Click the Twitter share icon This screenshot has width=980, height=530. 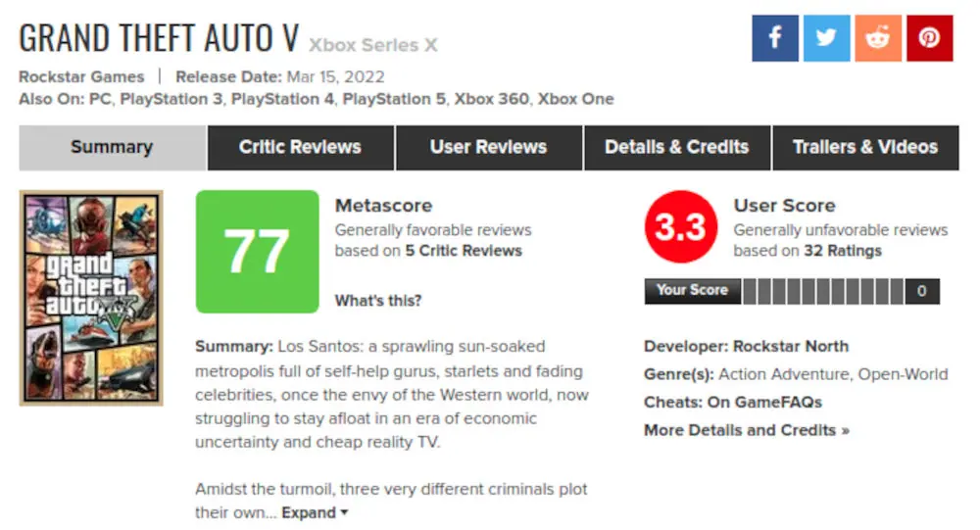[826, 38]
